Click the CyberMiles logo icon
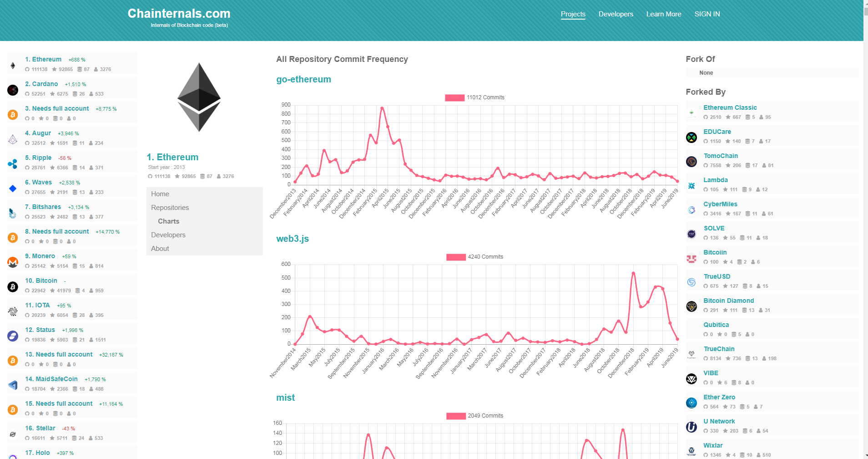Screen dimensions: 868x459 pos(691,209)
